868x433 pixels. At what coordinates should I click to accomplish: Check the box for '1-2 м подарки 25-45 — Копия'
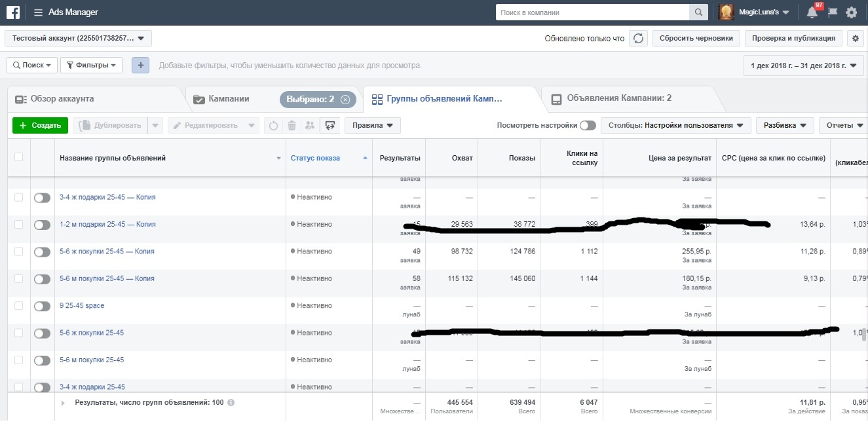[x=18, y=225]
